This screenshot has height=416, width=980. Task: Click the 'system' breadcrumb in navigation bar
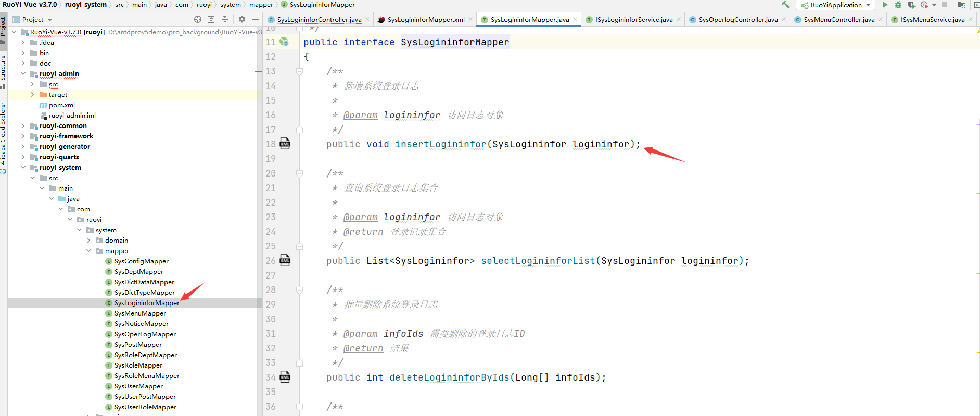tap(231, 5)
